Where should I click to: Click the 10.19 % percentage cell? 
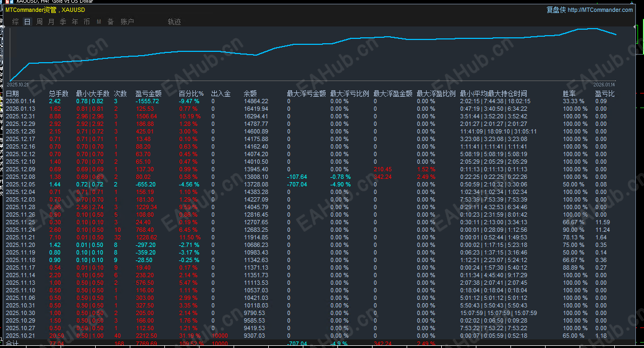190,117
